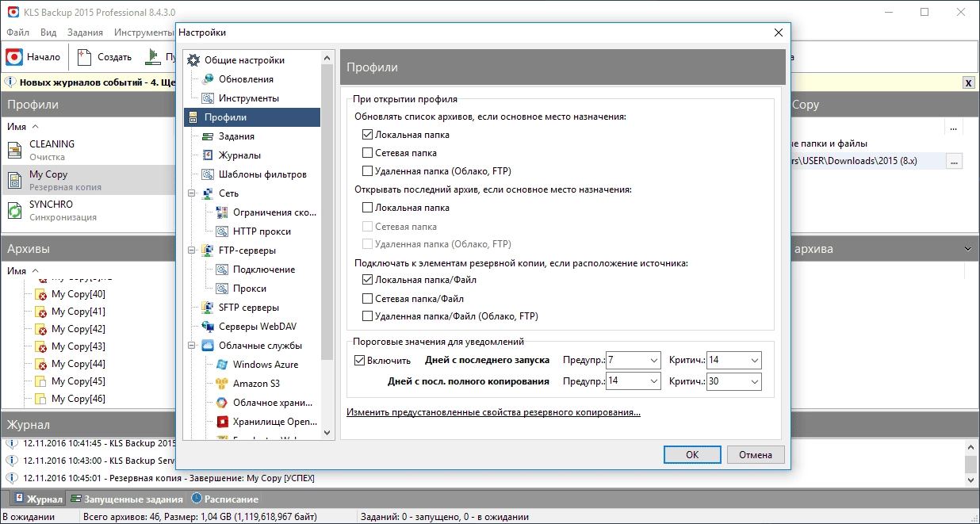Uncheck Локальная папка/Файл checkbox

click(x=367, y=280)
